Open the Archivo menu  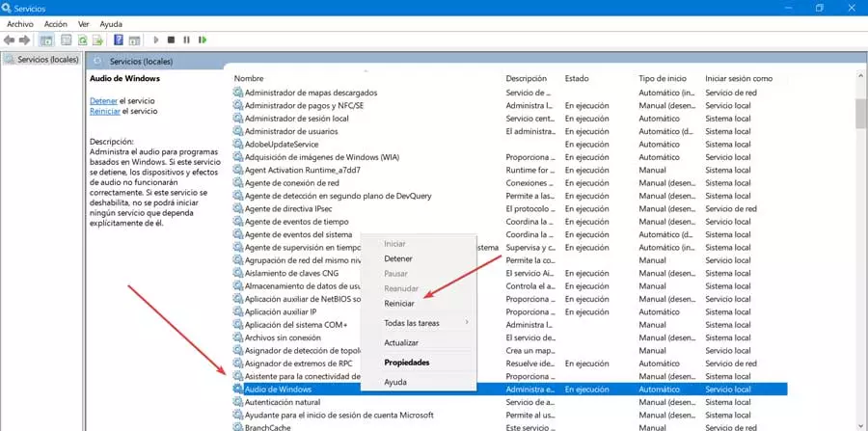20,24
